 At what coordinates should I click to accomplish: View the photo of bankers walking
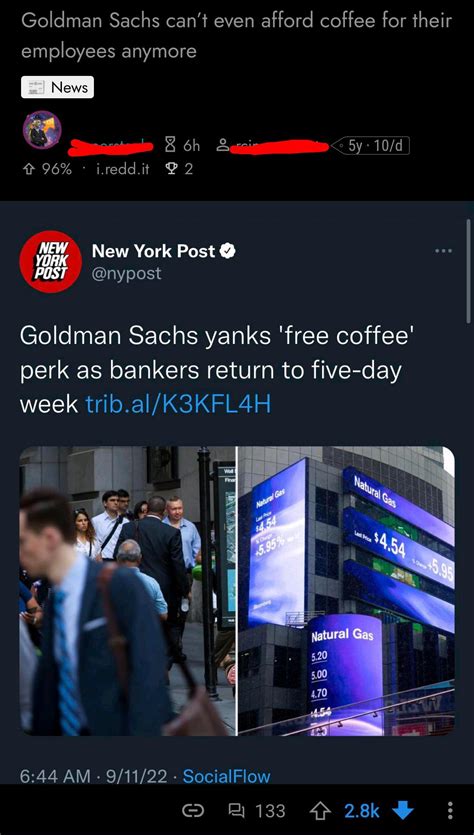coord(127,591)
